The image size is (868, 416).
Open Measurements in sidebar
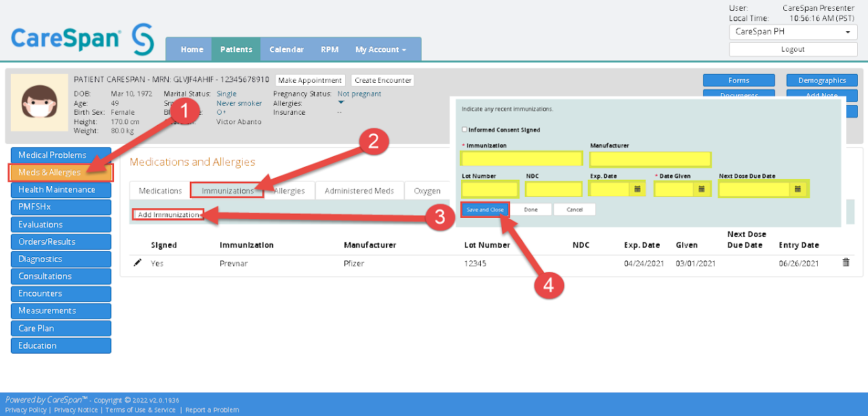[61, 311]
